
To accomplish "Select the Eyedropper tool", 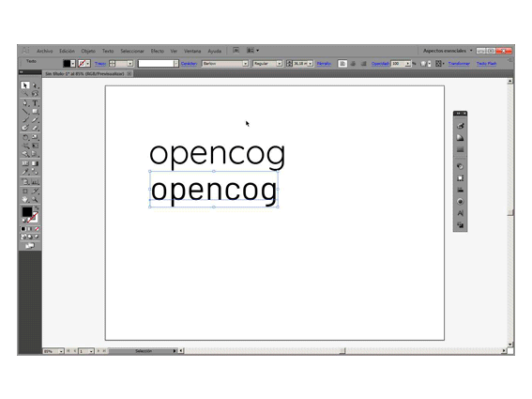I will (25, 172).
